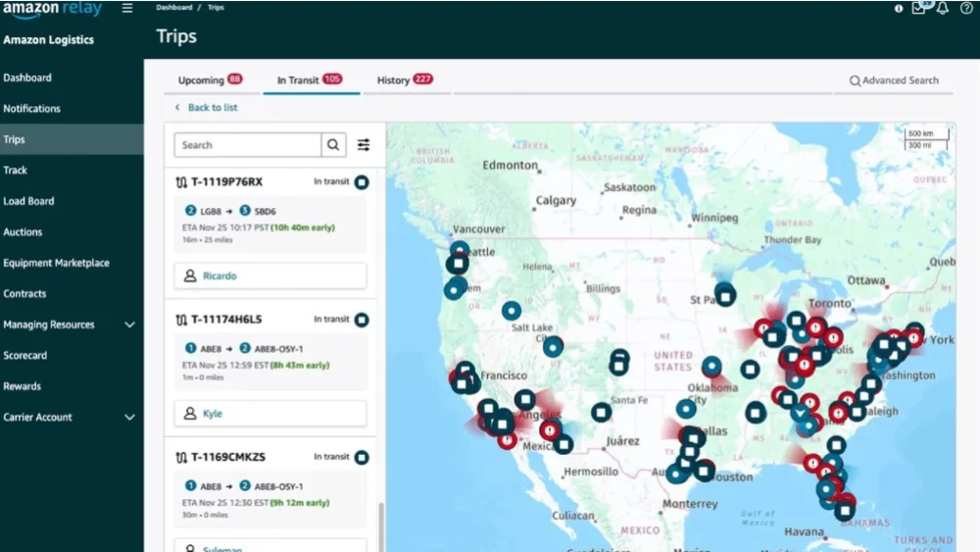Click the route icon beside T-11174H6L5

click(181, 320)
